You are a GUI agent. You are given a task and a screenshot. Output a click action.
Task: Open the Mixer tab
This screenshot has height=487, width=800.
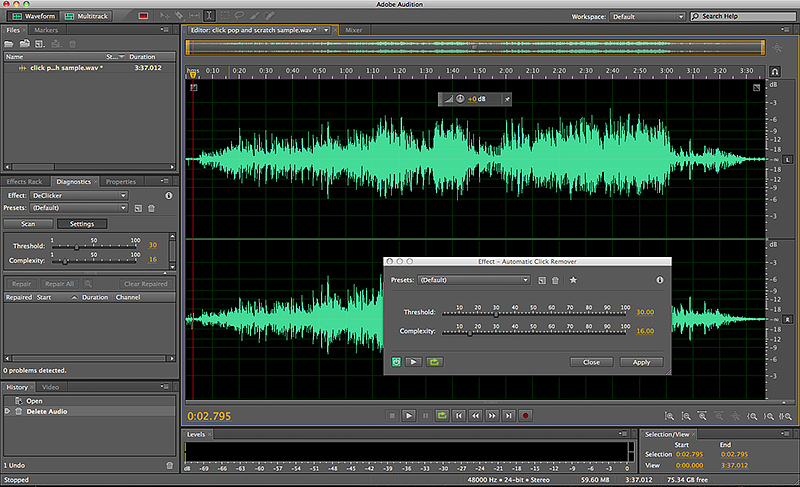[354, 30]
